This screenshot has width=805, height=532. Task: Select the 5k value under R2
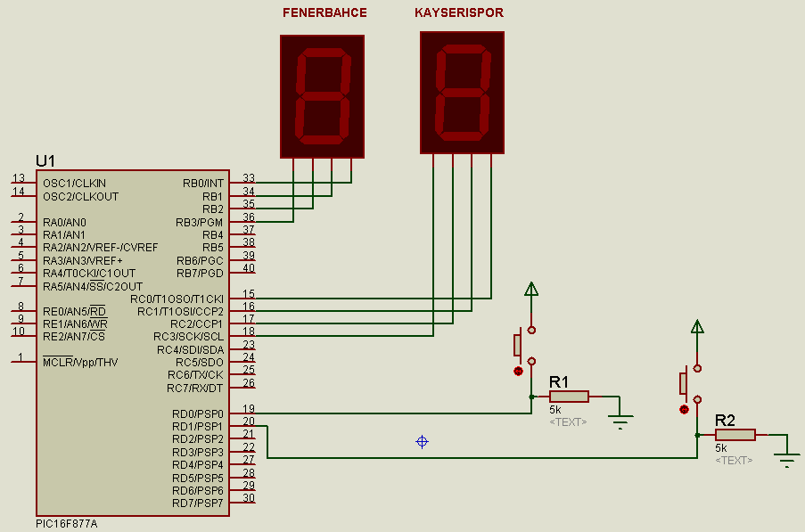(721, 448)
